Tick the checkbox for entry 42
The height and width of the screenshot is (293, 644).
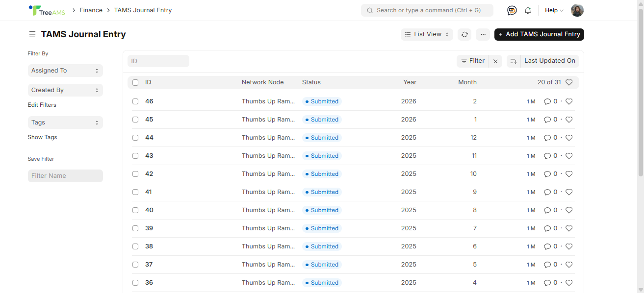(x=135, y=174)
